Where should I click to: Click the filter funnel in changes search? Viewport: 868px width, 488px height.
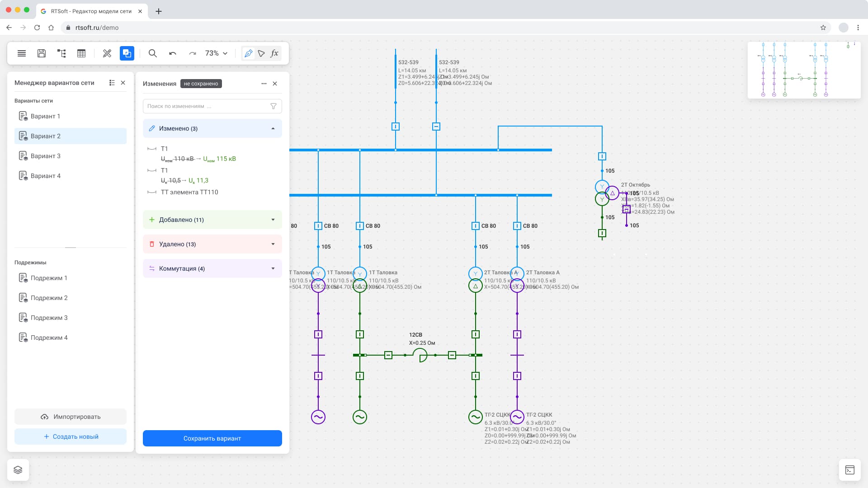(274, 106)
